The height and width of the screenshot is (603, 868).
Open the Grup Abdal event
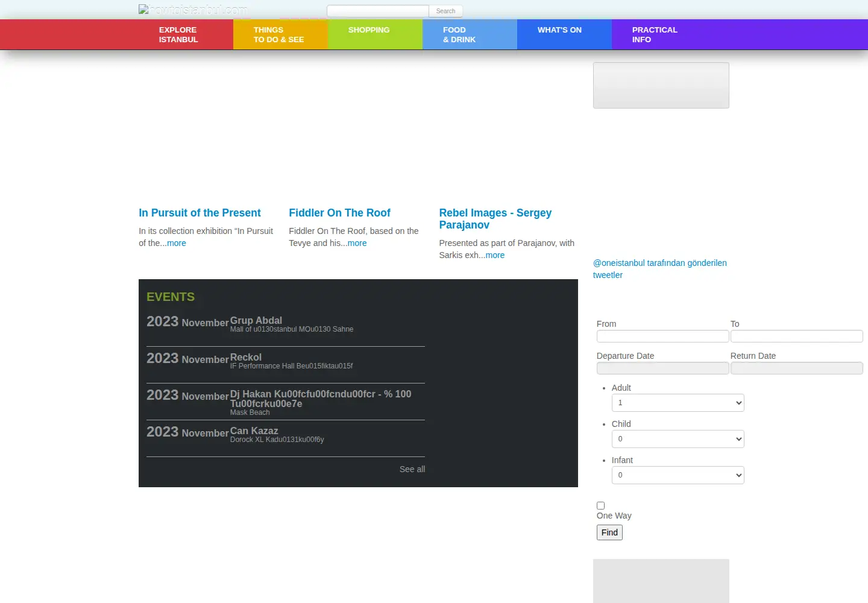[256, 320]
